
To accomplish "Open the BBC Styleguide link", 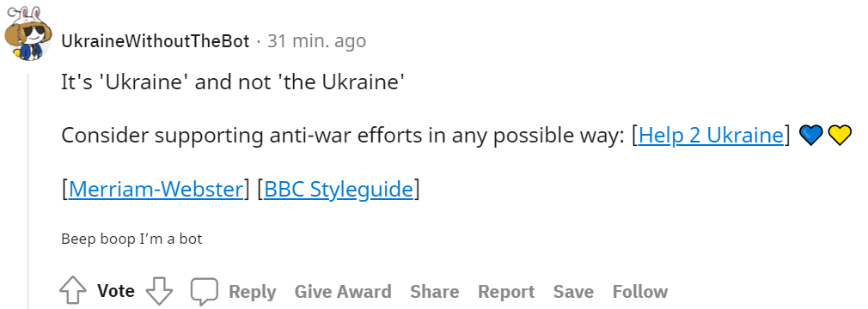I will (x=339, y=189).
